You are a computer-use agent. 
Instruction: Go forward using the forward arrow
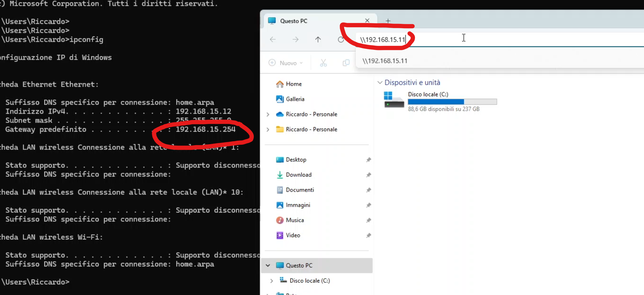coord(295,39)
